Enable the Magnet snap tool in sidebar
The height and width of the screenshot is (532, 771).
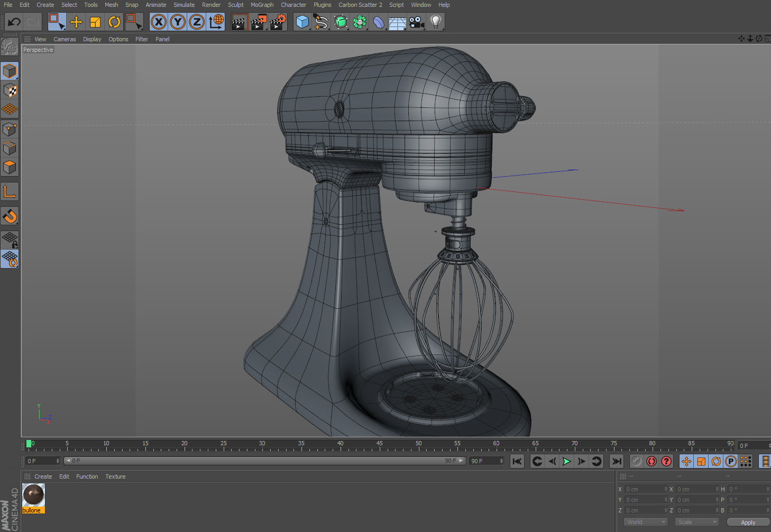(10, 216)
